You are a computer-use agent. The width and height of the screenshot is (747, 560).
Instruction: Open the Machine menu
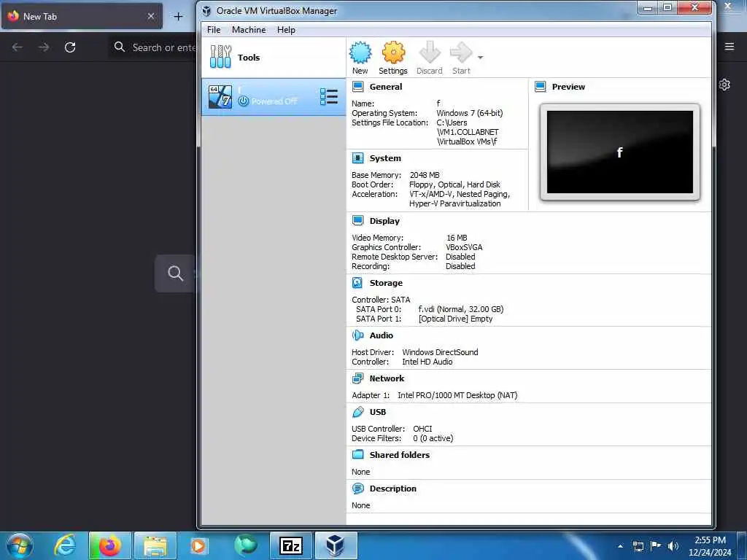point(249,29)
